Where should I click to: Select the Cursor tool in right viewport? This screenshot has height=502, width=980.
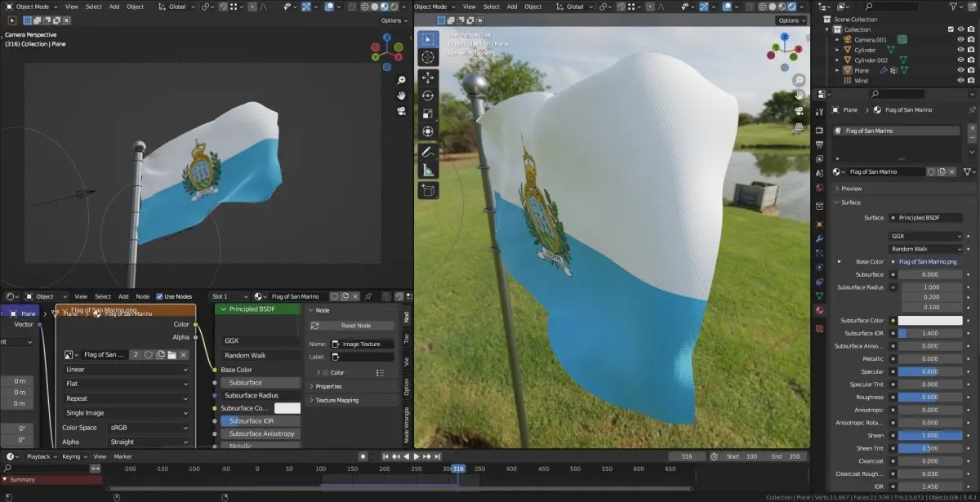[x=428, y=58]
